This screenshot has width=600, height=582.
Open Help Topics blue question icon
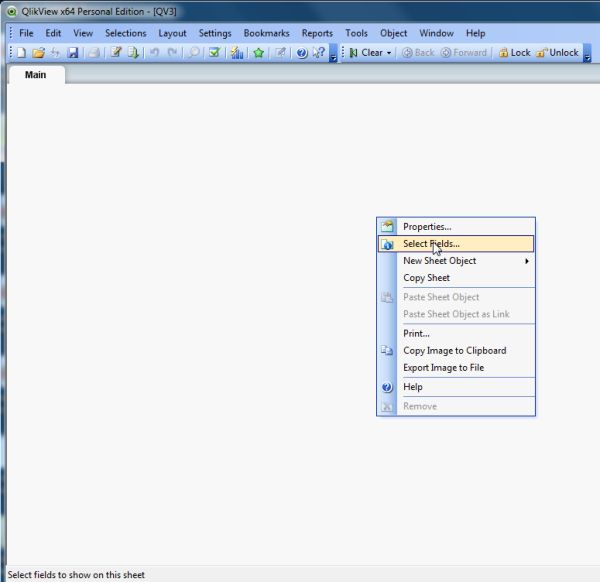point(302,53)
